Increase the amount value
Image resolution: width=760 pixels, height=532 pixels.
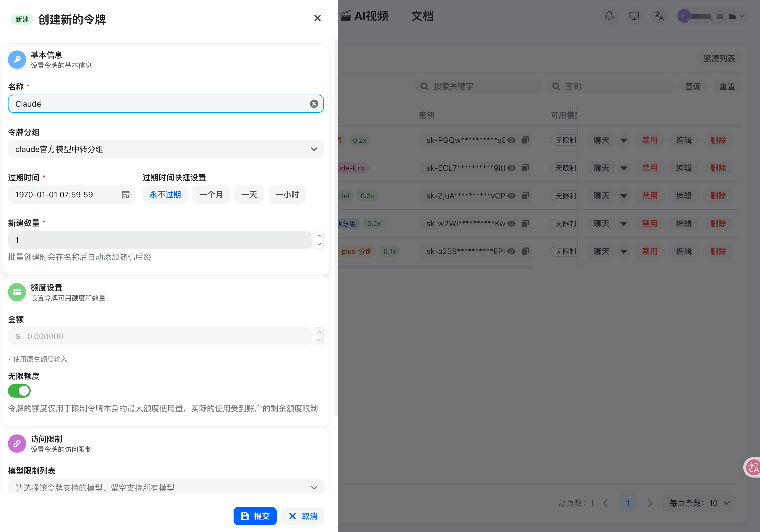pos(319,332)
